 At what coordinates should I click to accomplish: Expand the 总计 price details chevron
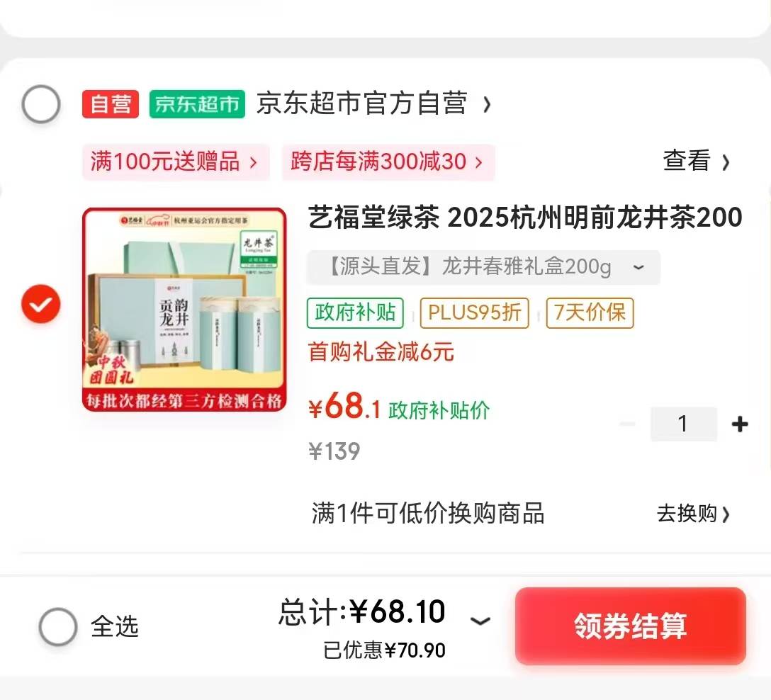point(480,621)
